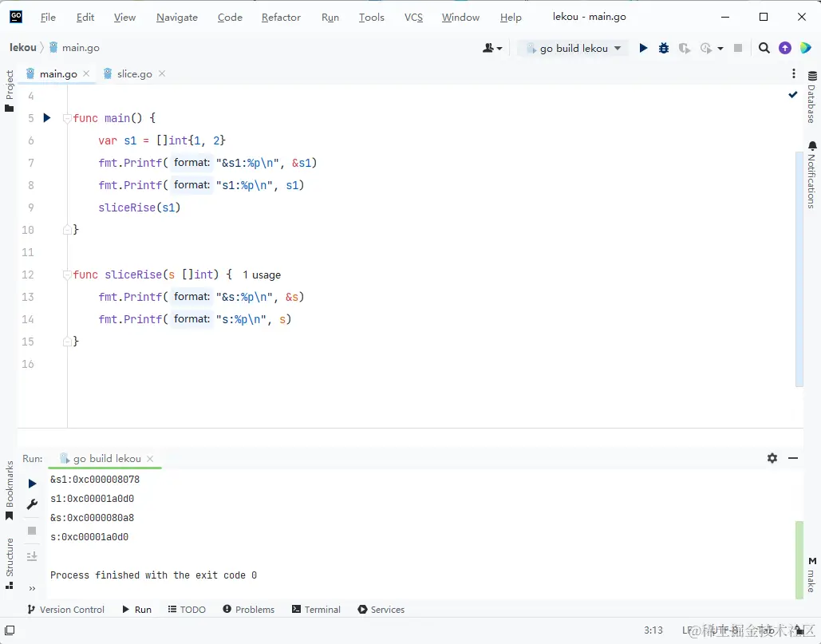Close the slice.go editor tab
The image size is (821, 644).
click(162, 74)
